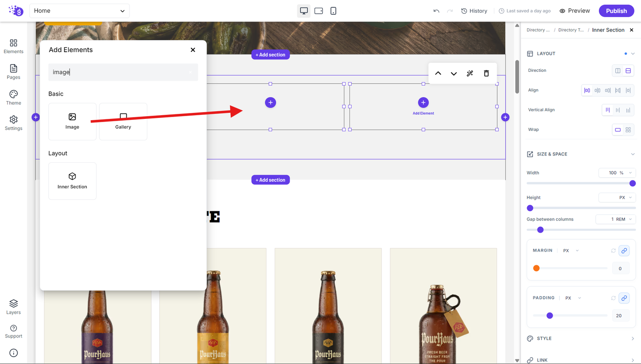Toggle linked padding values

coord(624,298)
